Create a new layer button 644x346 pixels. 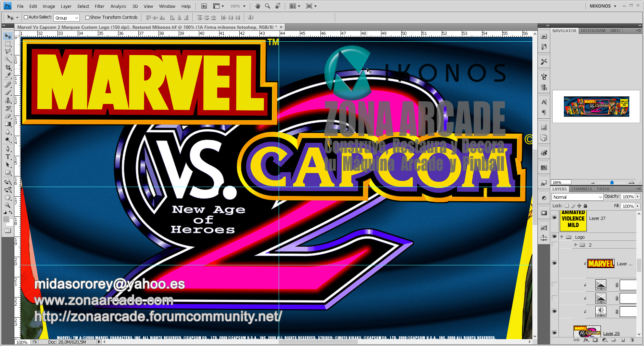tap(623, 340)
